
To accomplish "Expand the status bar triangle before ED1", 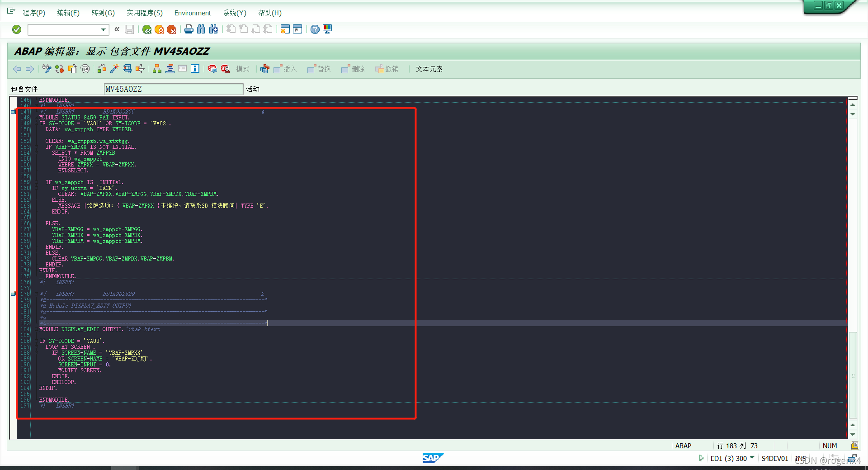I will pyautogui.click(x=701, y=458).
